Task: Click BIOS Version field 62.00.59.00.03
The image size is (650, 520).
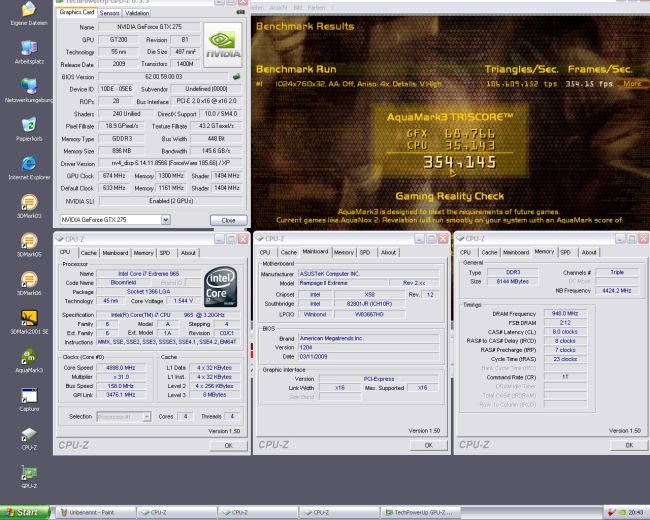Action: (x=163, y=76)
